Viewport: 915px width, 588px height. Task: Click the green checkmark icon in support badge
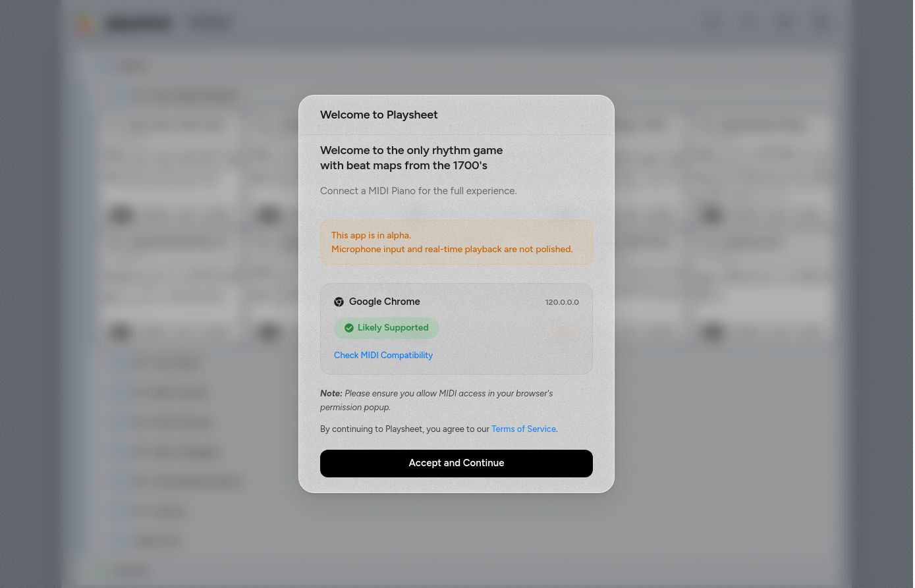[349, 328]
